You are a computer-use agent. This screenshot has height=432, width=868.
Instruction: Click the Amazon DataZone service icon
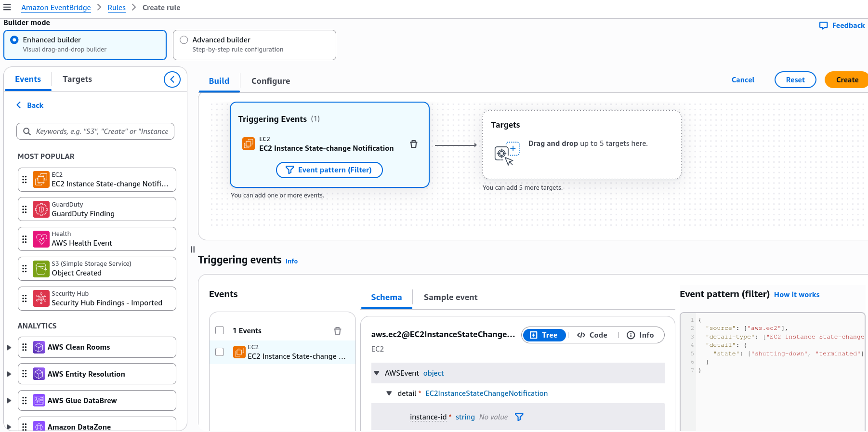[39, 427]
